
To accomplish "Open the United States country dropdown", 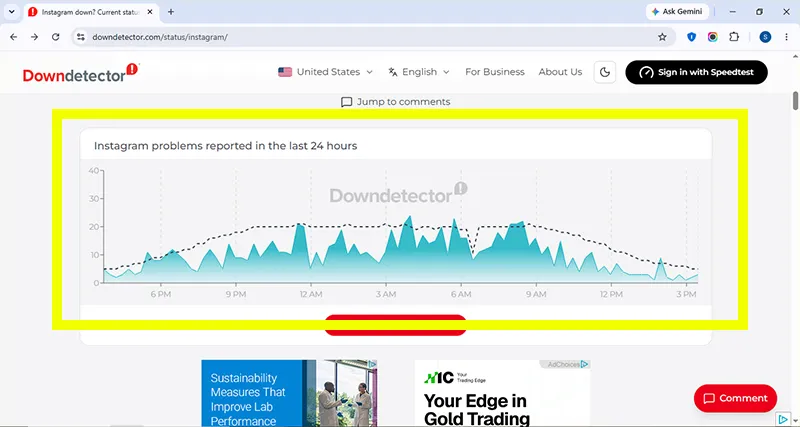I will pos(326,72).
